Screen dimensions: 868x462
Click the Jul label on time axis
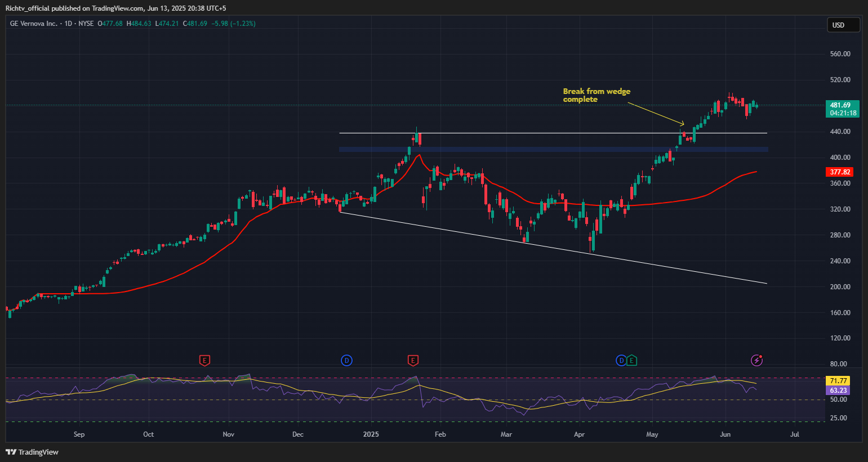795,434
